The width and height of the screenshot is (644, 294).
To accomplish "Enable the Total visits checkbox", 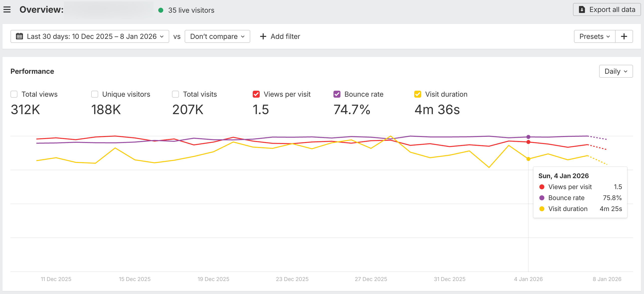I will tap(175, 94).
